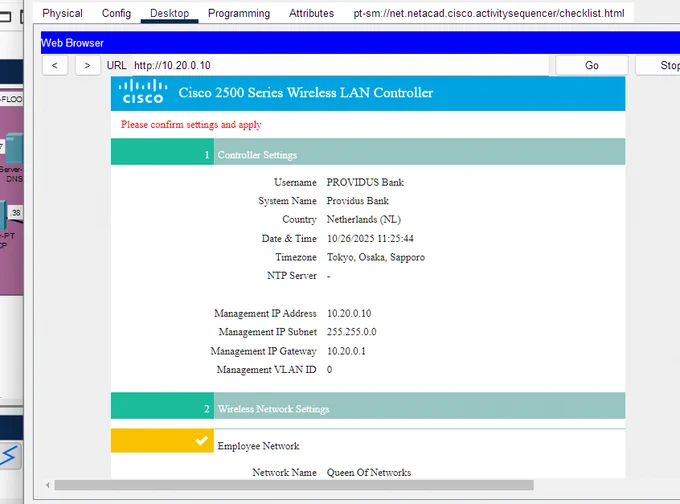
Task: Click the white checkmark beside Employee Network
Action: click(202, 441)
